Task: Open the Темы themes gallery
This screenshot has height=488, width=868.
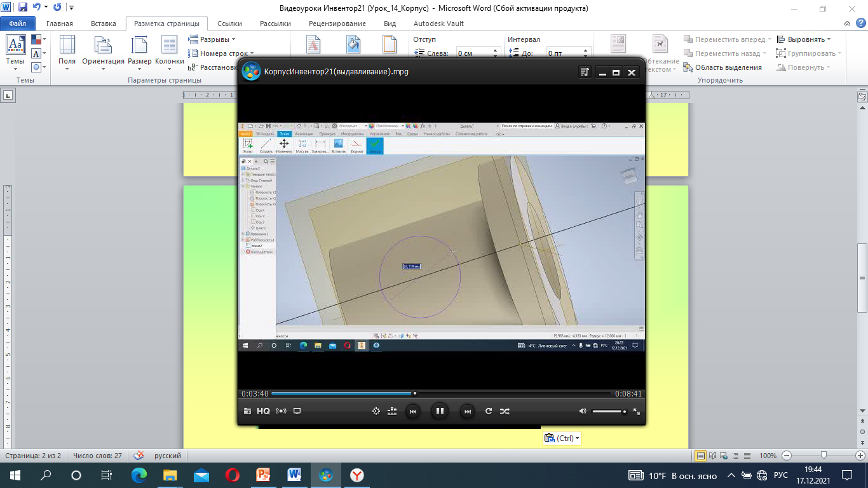Action: (x=15, y=54)
